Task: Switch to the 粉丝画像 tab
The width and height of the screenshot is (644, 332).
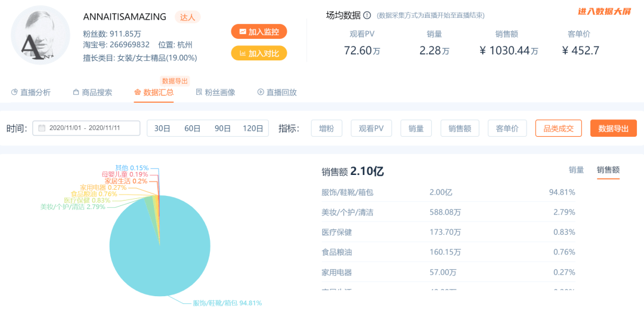Action: 216,92
